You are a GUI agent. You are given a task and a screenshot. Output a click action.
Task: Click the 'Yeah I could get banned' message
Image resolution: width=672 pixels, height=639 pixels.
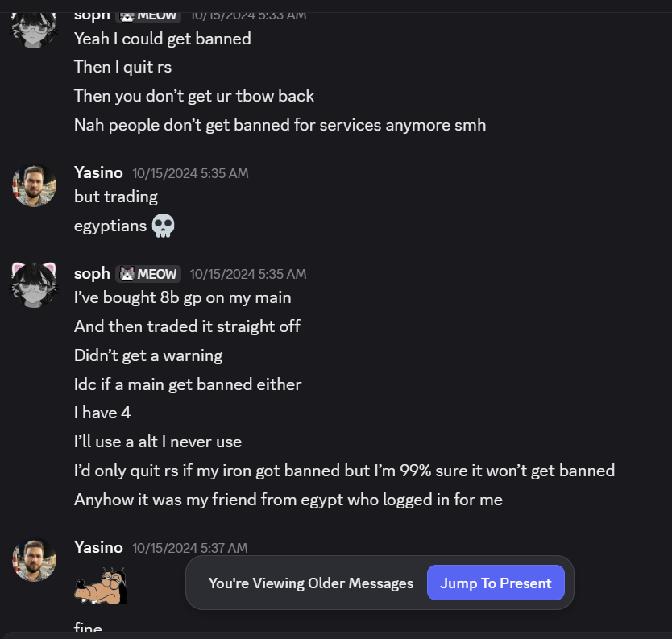162,39
